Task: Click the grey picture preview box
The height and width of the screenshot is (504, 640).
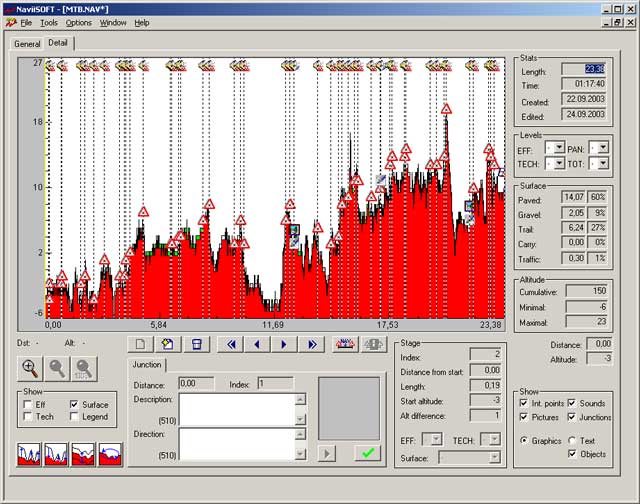Action: 349,409
